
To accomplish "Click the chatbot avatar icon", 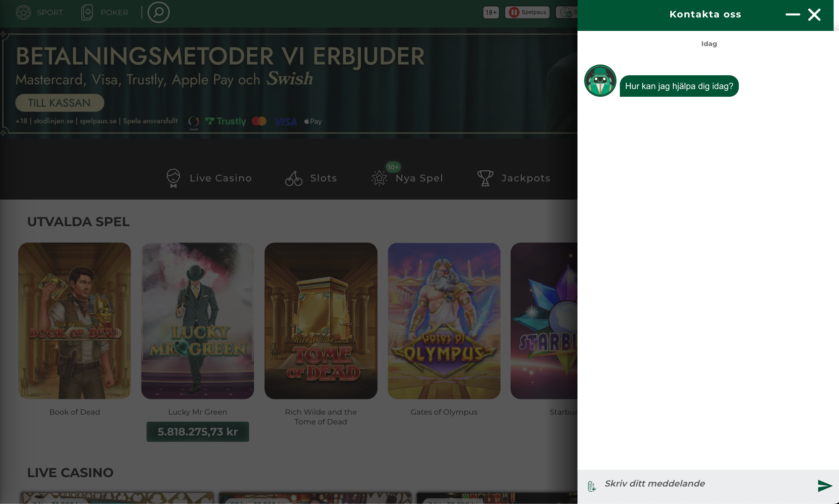I will [x=600, y=81].
